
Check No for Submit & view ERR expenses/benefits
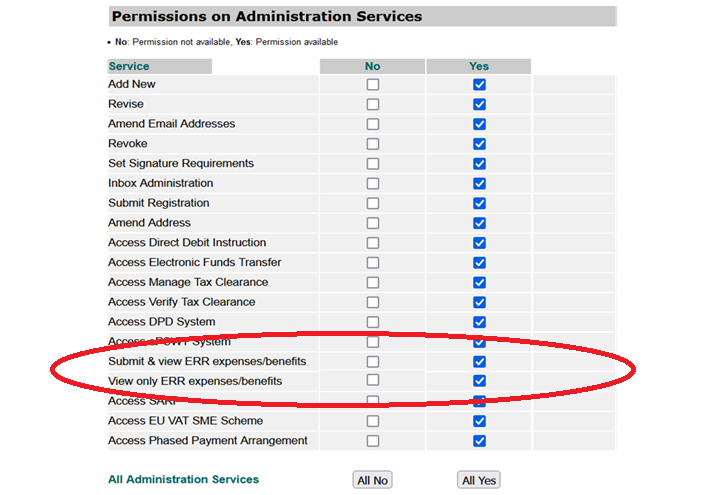pyautogui.click(x=373, y=361)
